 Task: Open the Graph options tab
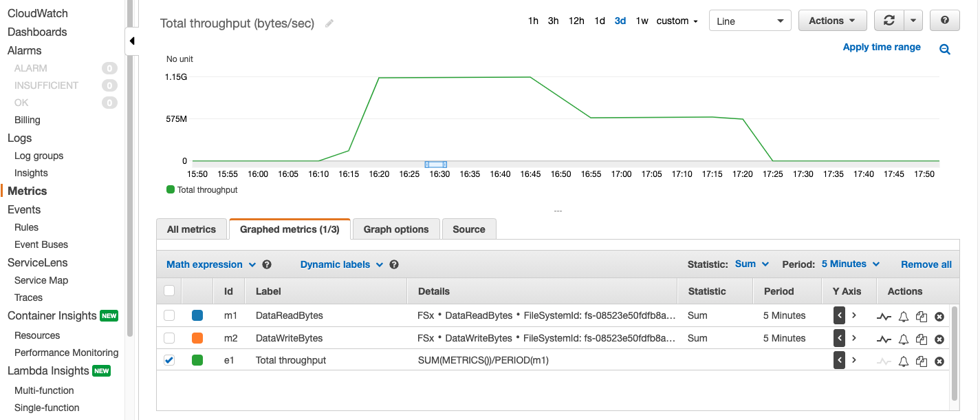[396, 229]
